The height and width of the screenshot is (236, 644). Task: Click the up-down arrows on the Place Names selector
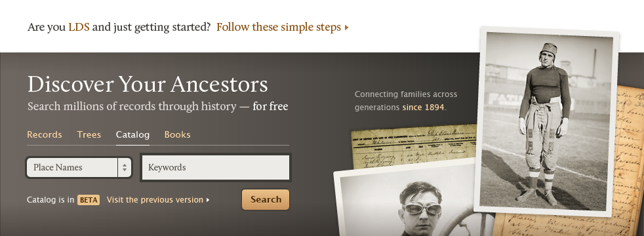coord(125,167)
